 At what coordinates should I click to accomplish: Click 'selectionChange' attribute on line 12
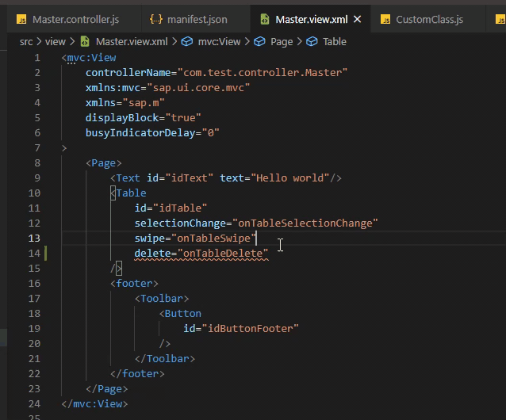pos(180,223)
